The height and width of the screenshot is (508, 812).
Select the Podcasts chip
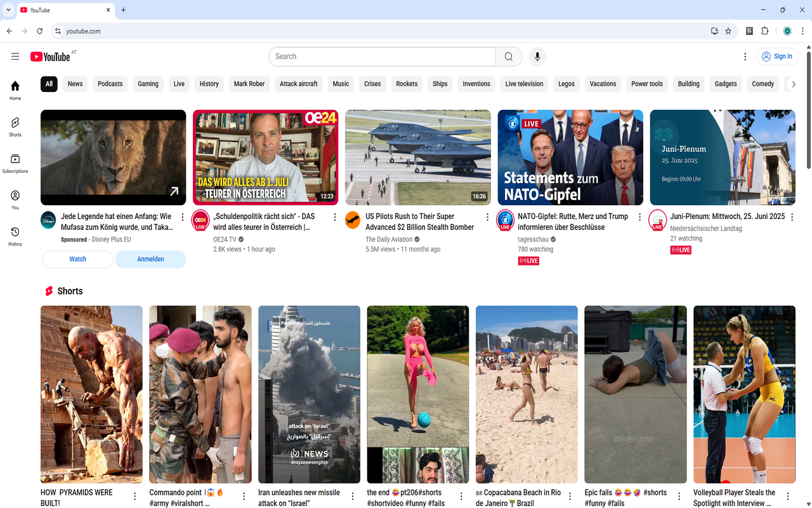click(110, 84)
